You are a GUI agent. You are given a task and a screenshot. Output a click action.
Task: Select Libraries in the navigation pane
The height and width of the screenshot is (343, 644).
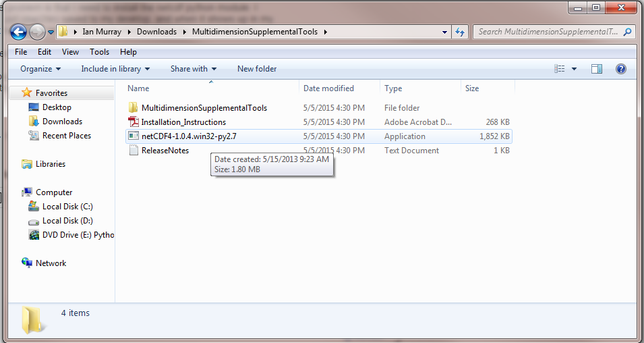point(51,164)
